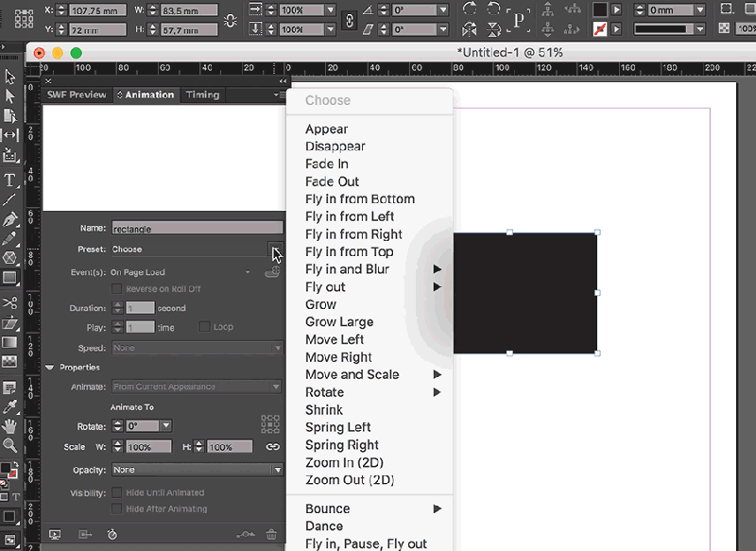Image resolution: width=756 pixels, height=551 pixels.
Task: Click rotate 90° clockwise icon
Action: point(469,9)
